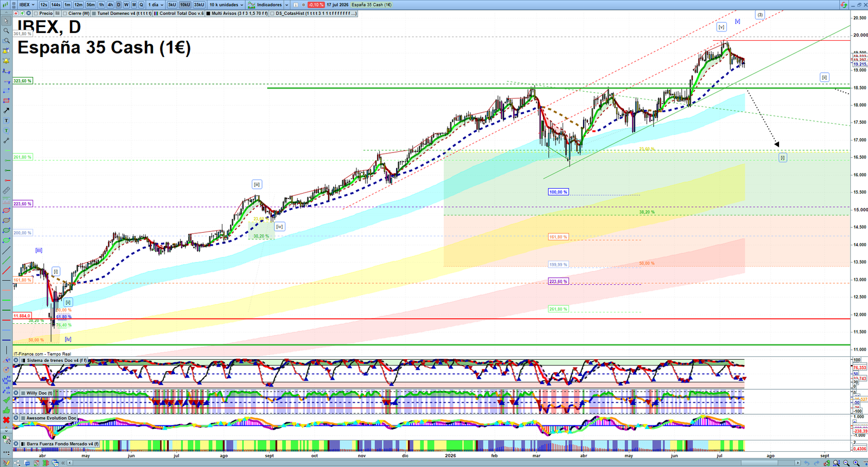Image resolution: width=868 pixels, height=467 pixels.
Task: Click the 11.884,0 red price level label
Action: coord(22,316)
